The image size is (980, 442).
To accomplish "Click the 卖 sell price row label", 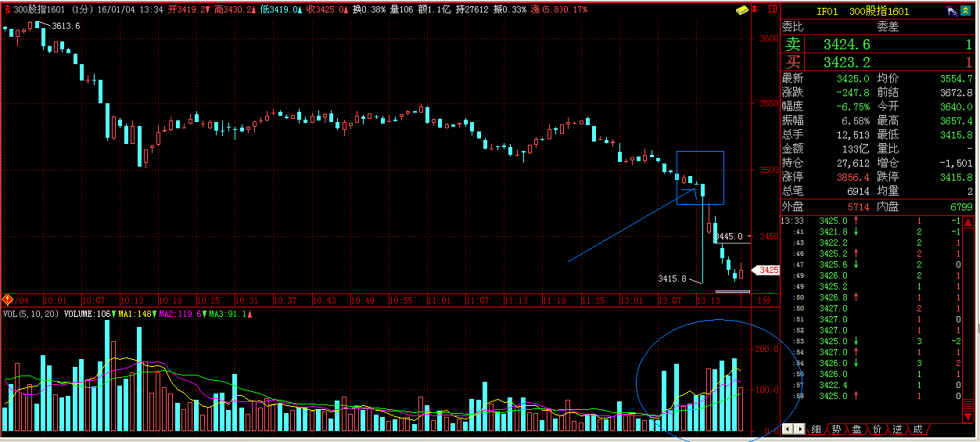I will point(794,45).
